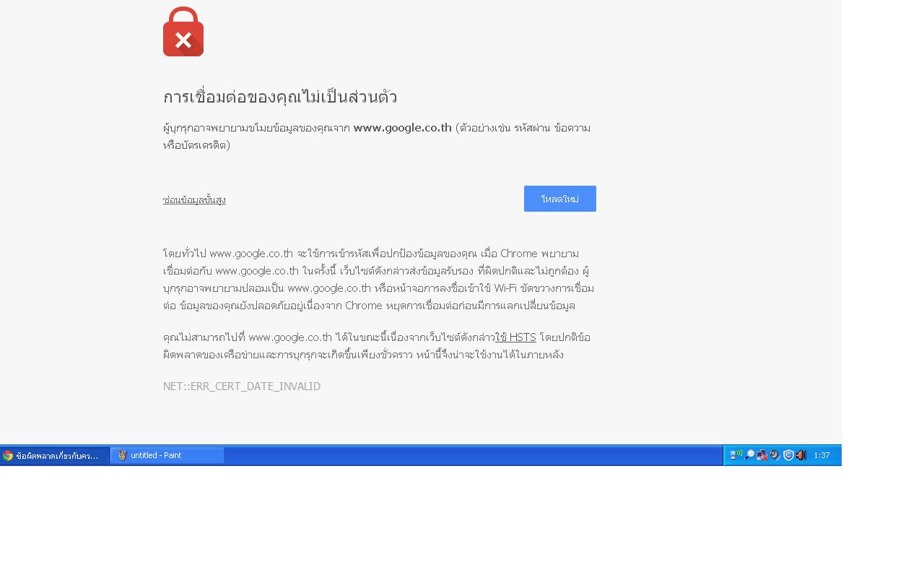Image resolution: width=924 pixels, height=578 pixels.
Task: Open the volume speaker tray icon
Action: pyautogui.click(x=801, y=455)
